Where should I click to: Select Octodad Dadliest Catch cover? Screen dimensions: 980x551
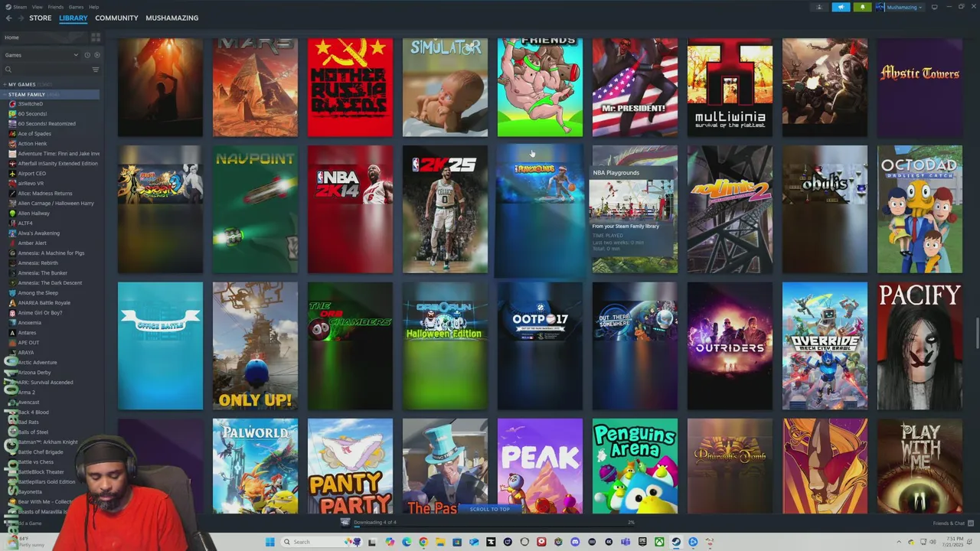(x=920, y=209)
